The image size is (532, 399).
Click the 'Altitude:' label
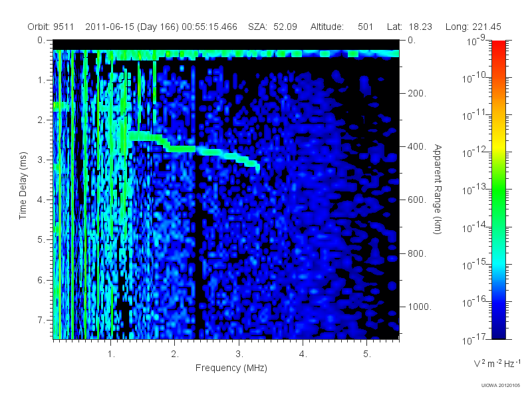(x=327, y=27)
